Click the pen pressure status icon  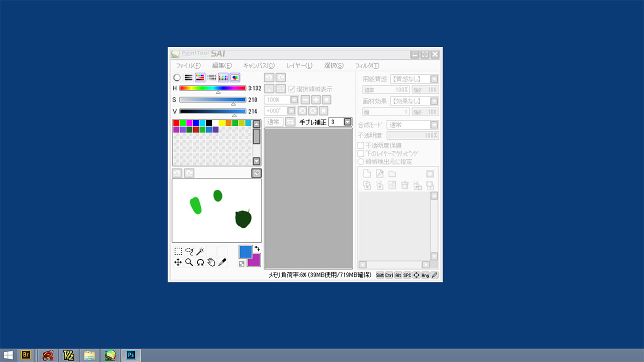coord(435,275)
